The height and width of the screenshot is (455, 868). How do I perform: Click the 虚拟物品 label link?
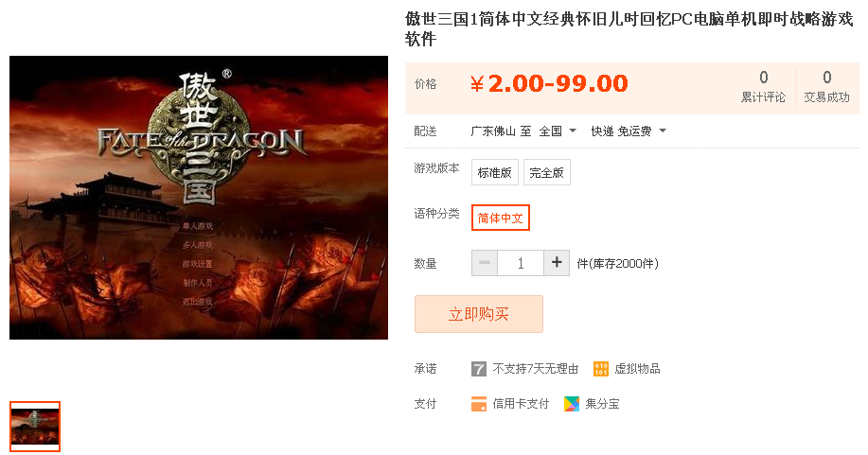coord(637,369)
